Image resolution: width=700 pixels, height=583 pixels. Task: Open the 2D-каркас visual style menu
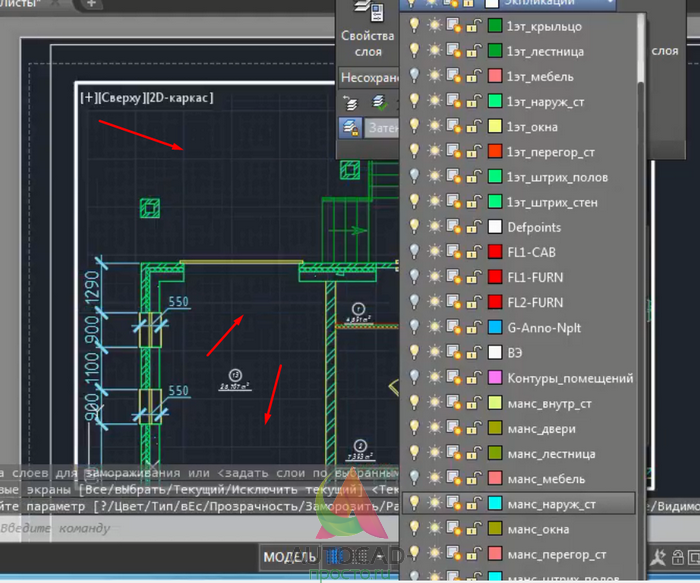click(179, 98)
